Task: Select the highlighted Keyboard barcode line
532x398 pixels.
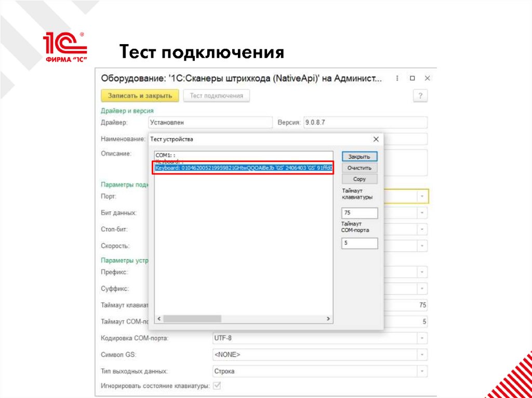Action: [243, 168]
